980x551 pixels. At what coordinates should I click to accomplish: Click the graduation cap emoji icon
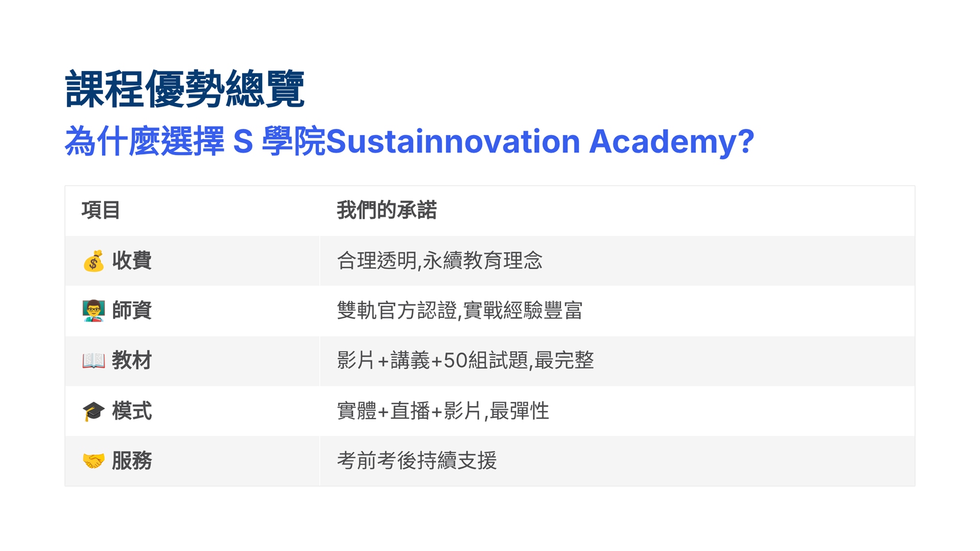click(93, 411)
